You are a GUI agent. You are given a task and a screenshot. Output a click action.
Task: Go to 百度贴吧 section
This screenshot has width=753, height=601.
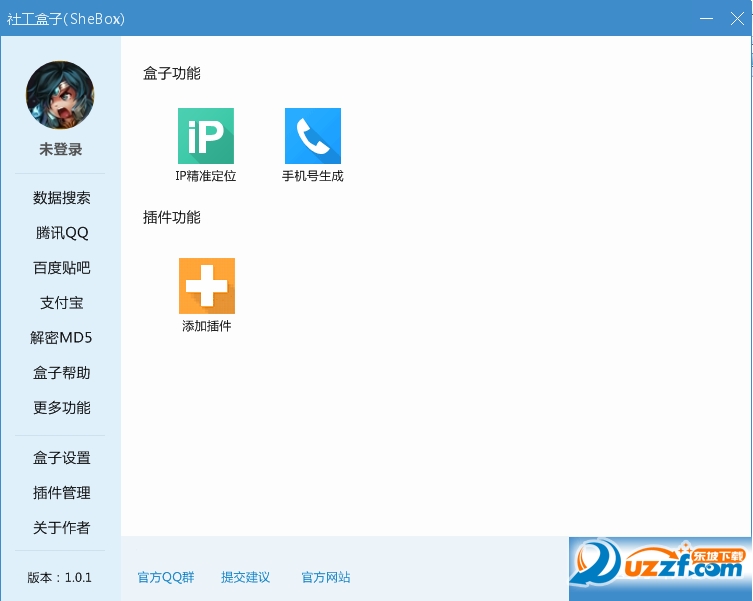(x=61, y=268)
